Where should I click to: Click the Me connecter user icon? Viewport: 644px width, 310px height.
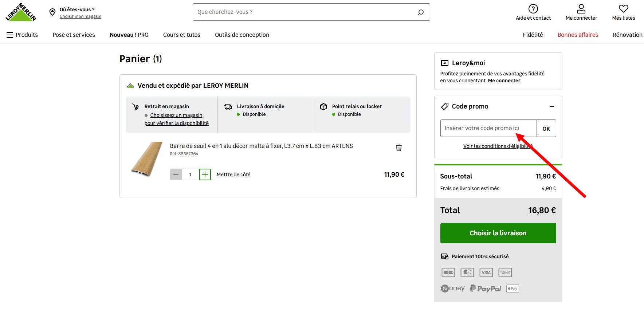point(581,9)
